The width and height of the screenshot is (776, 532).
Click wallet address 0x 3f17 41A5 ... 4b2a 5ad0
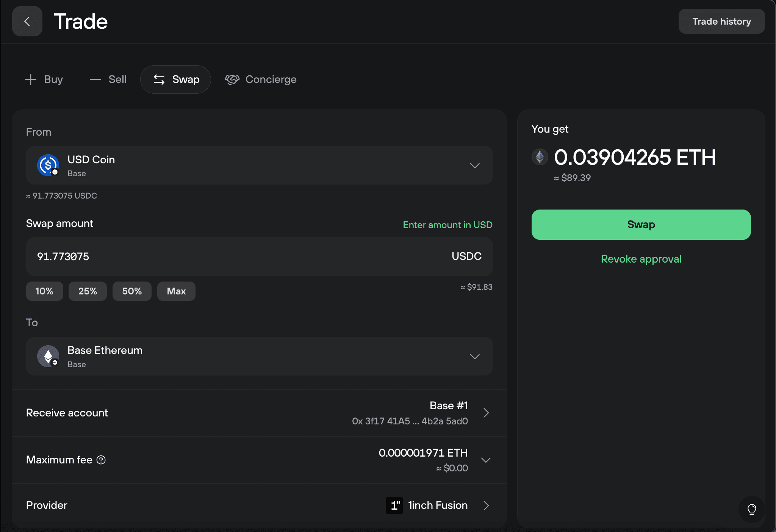tap(410, 421)
